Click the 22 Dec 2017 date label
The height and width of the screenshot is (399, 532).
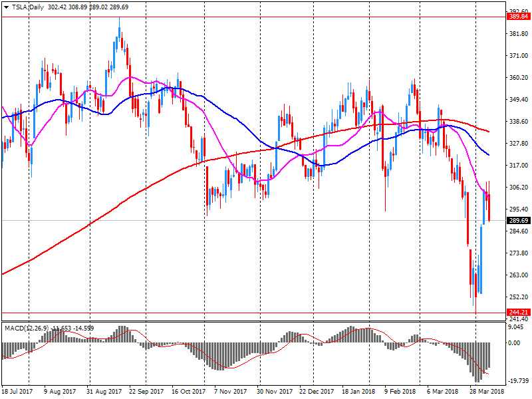pyautogui.click(x=317, y=392)
